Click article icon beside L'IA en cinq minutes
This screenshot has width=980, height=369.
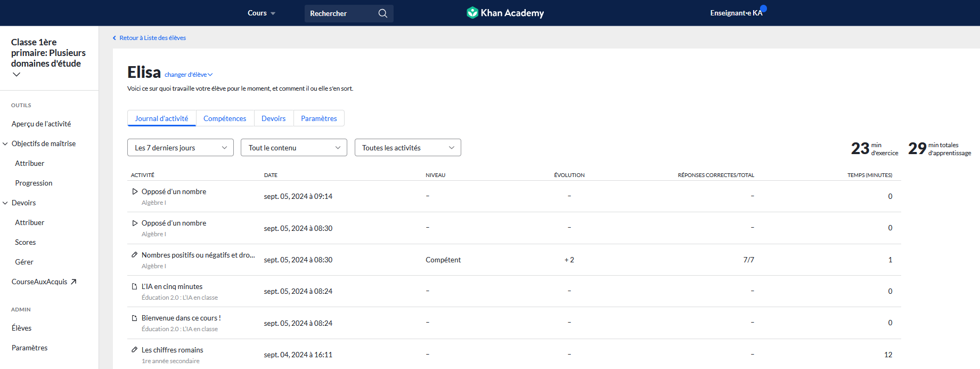(x=135, y=286)
